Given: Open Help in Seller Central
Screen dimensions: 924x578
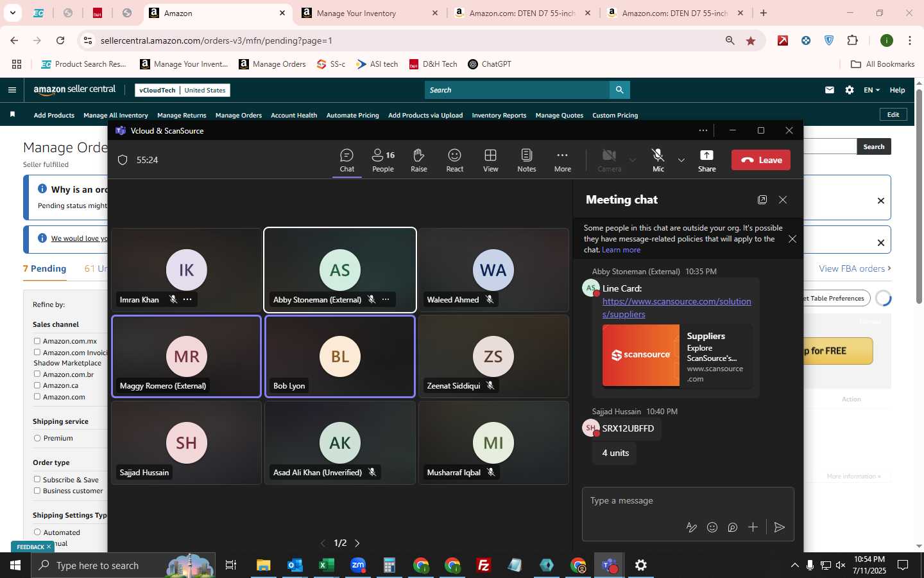Looking at the screenshot, I should [897, 90].
